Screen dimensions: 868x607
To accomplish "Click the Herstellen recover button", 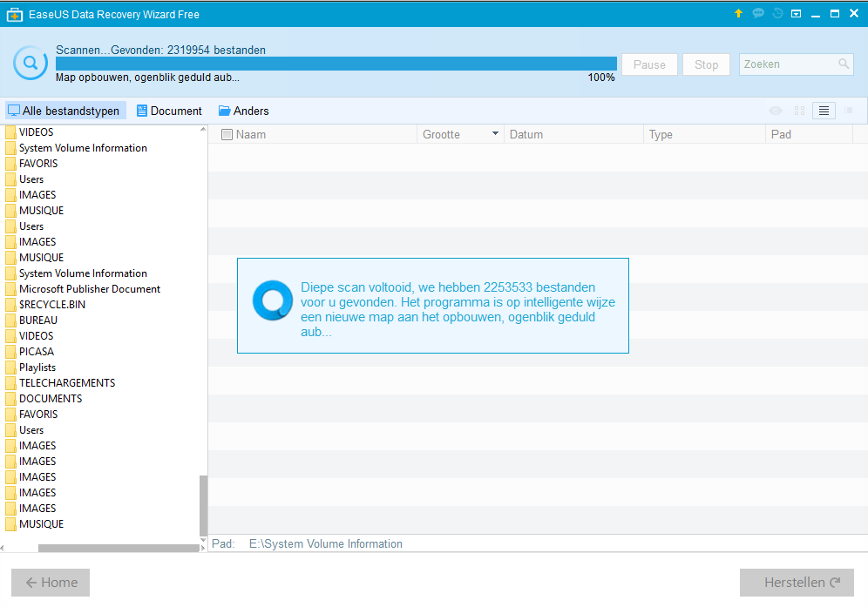I will [x=797, y=583].
